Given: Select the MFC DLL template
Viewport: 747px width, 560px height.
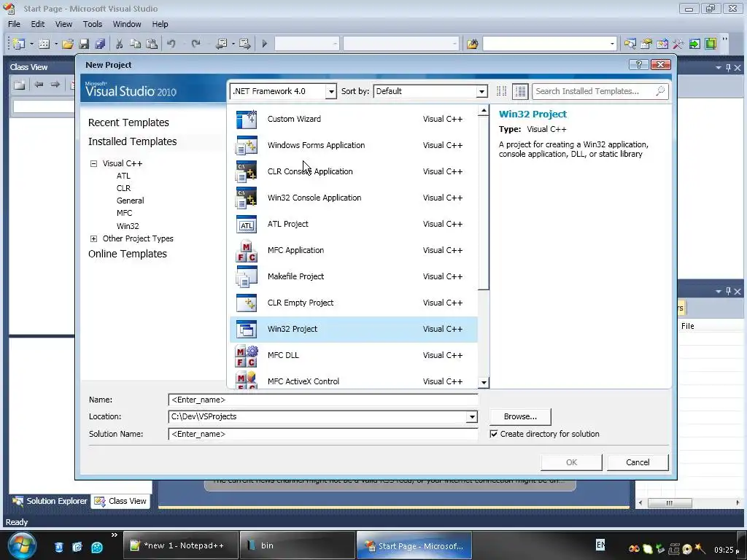Looking at the screenshot, I should coord(354,355).
